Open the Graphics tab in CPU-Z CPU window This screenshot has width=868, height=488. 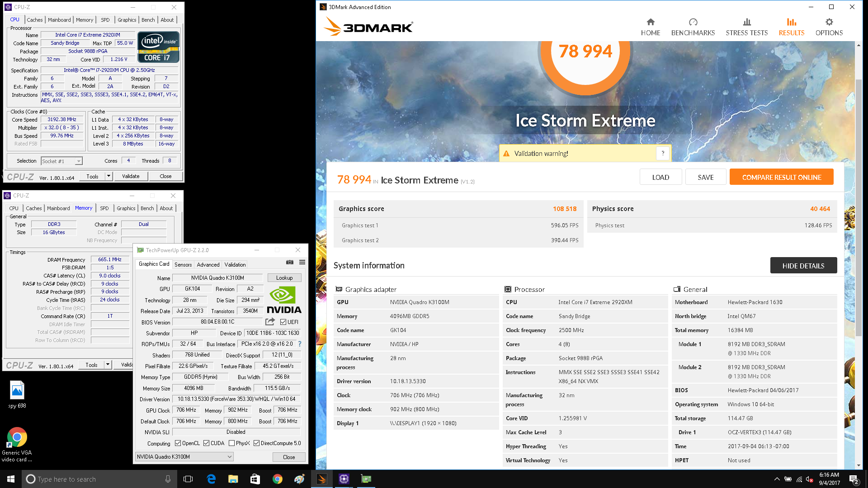pyautogui.click(x=127, y=20)
